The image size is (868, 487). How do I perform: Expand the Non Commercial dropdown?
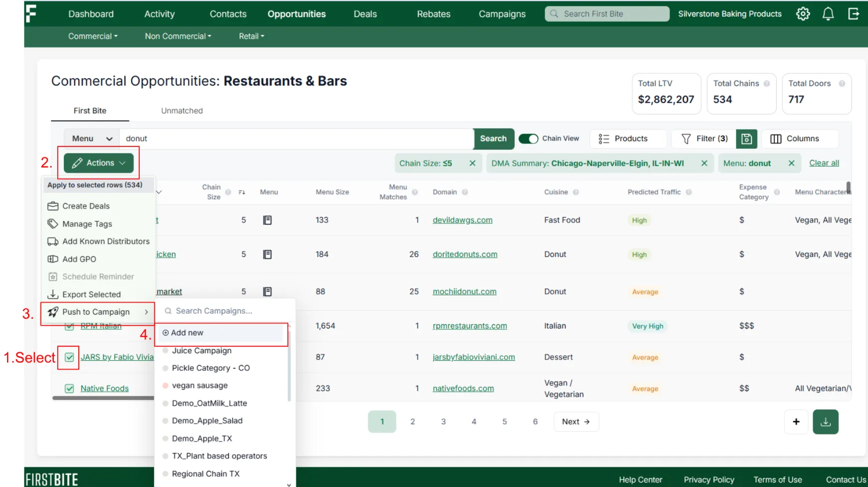(x=178, y=36)
